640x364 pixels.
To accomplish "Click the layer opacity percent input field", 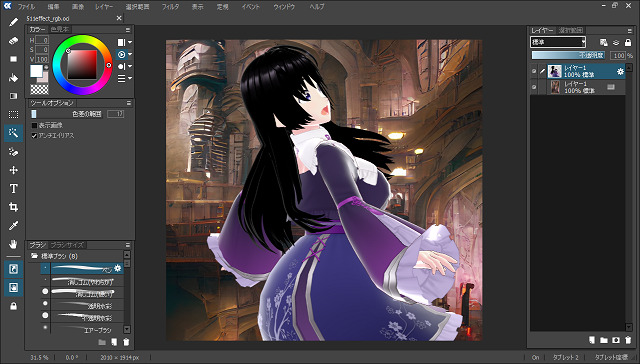I will (618, 55).
